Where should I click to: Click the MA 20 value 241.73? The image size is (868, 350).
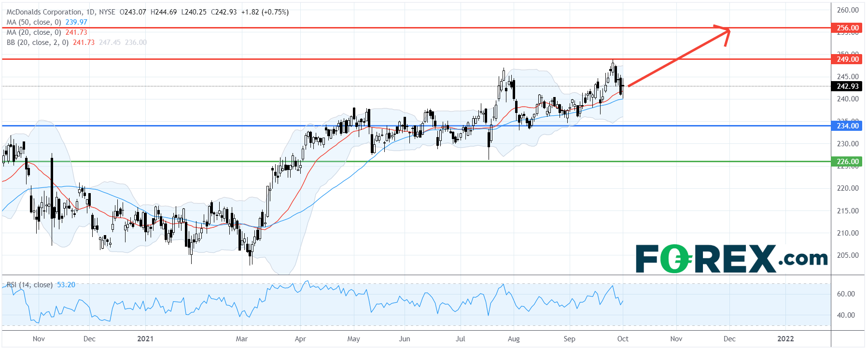[x=76, y=32]
